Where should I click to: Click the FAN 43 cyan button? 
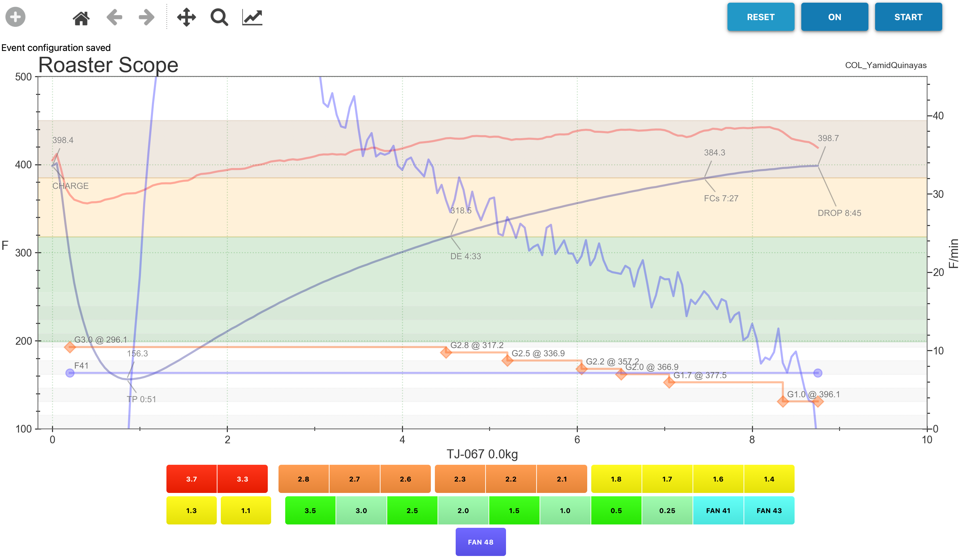tap(769, 511)
